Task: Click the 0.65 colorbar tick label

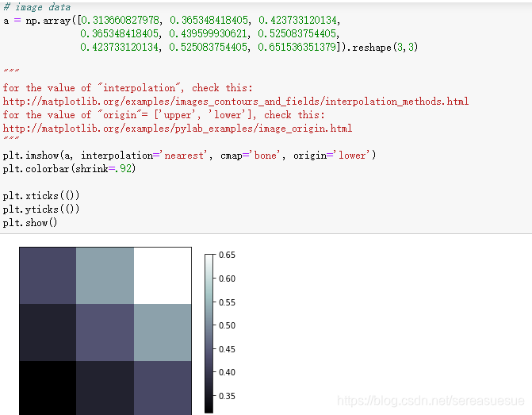Action: (227, 255)
